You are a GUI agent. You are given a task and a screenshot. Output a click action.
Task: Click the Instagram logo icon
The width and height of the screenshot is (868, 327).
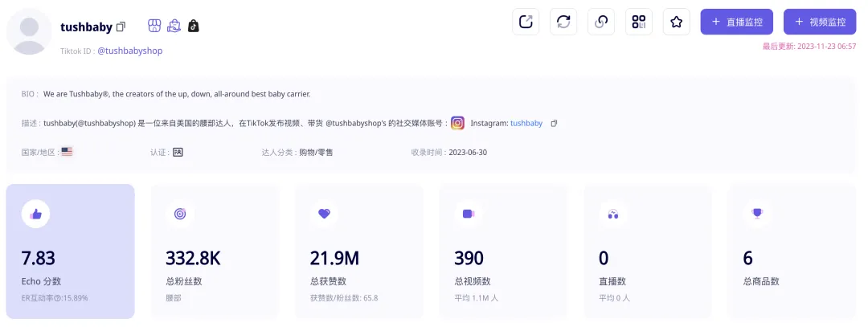coord(457,123)
